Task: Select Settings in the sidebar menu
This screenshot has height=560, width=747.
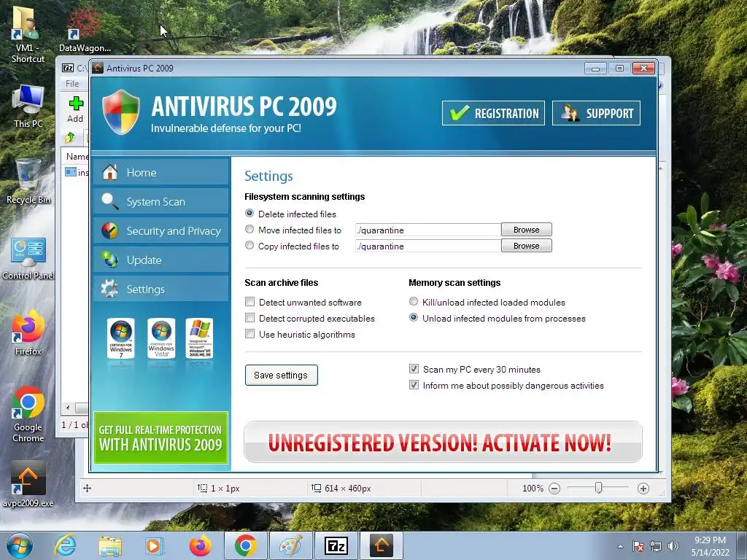Action: tap(161, 289)
